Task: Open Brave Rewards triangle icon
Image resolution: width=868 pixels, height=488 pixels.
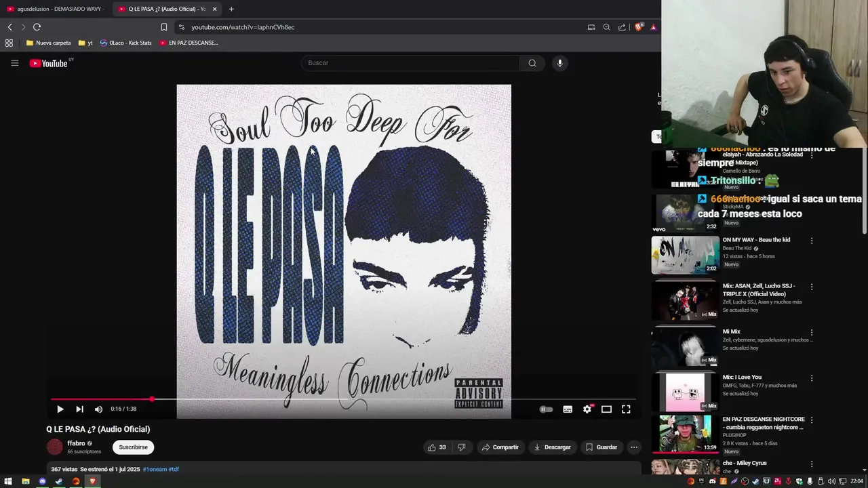Action: 653,27
